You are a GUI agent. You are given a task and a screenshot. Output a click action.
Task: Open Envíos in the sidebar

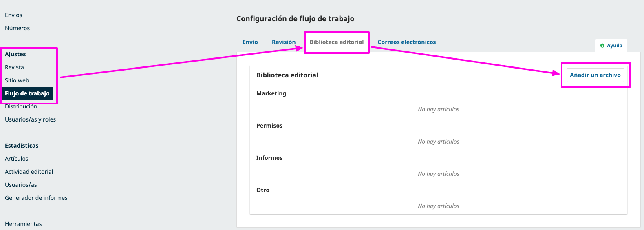tap(13, 15)
